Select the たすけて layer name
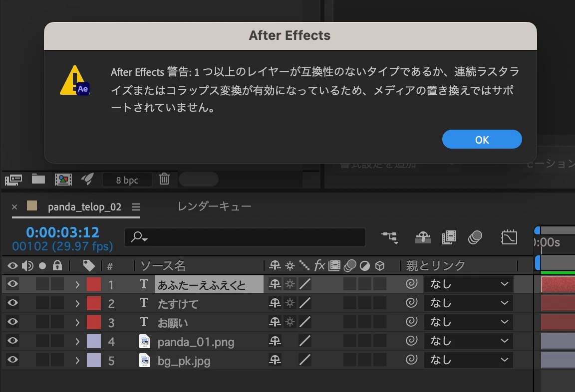575x392 pixels. 178,304
